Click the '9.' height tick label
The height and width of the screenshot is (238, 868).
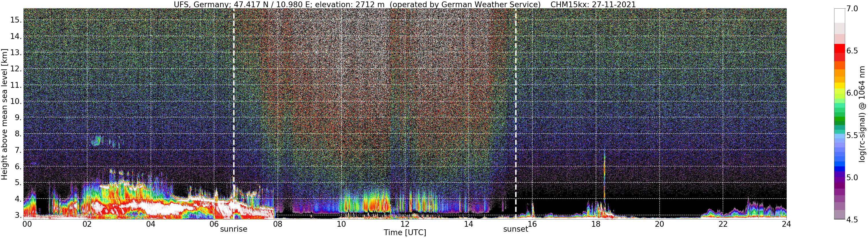pos(18,118)
